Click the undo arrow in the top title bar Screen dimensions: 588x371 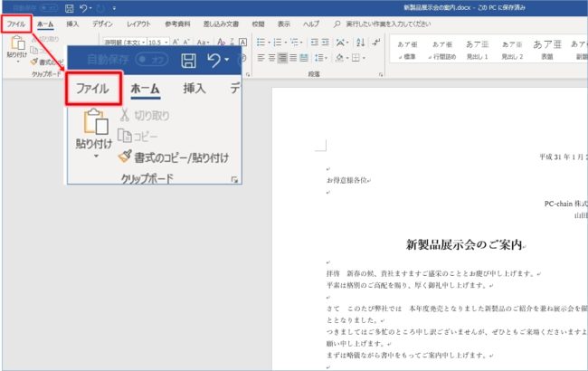[83, 8]
